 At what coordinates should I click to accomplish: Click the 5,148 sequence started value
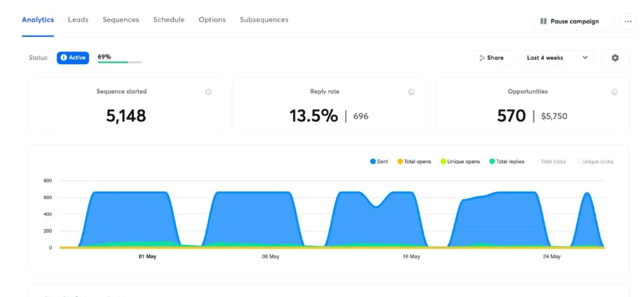(x=126, y=116)
